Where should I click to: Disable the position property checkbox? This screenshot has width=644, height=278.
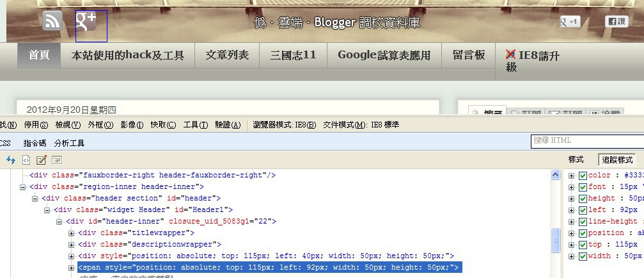[x=583, y=233]
